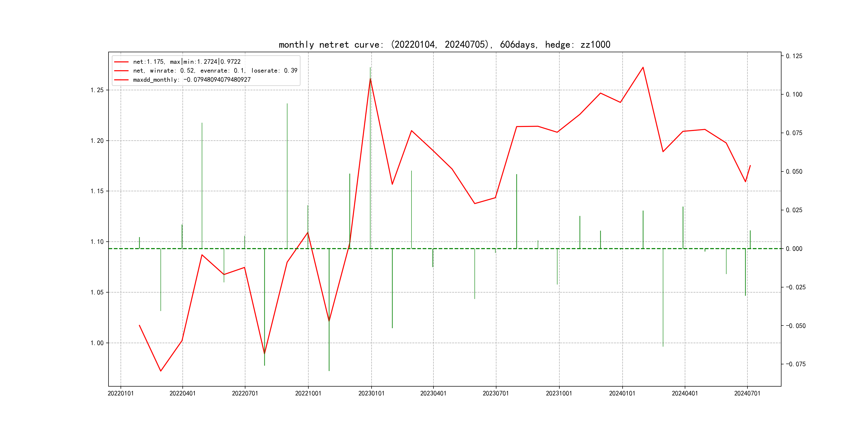Click right y-axis tick label 0.000
This screenshot has height=434, width=868.
click(x=794, y=249)
